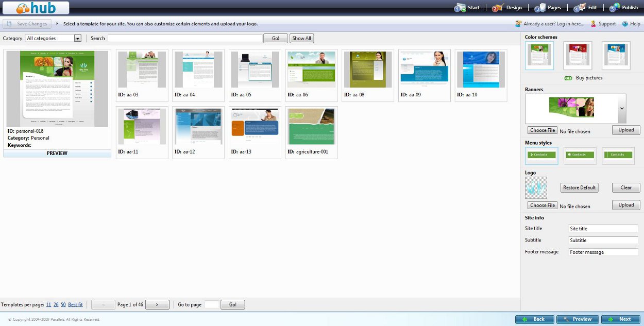Open the Banners dropdown arrow
Viewport: 644px width, 326px height.
point(622,109)
